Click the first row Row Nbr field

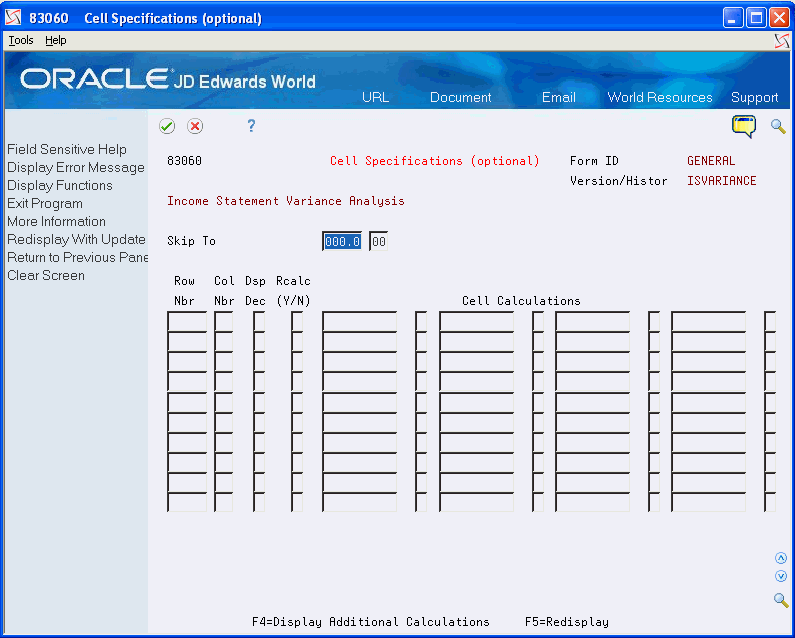187,322
